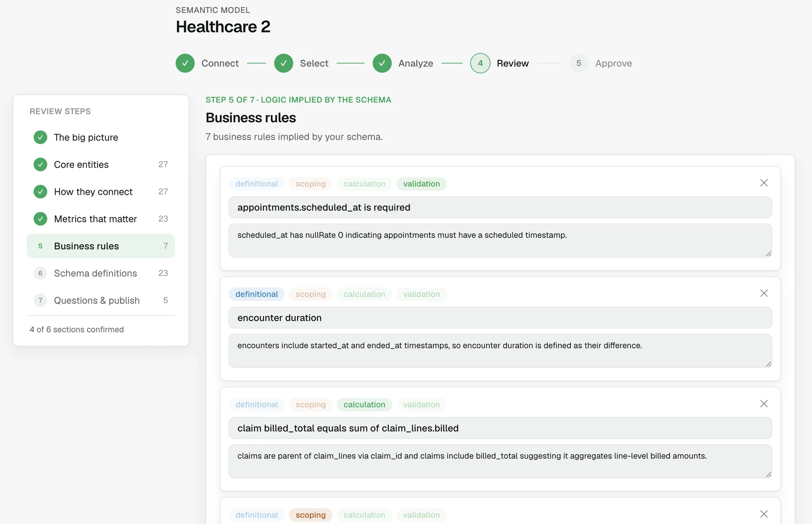812x524 pixels.
Task: Click the count 27 beside Core entities
Action: tap(163, 164)
